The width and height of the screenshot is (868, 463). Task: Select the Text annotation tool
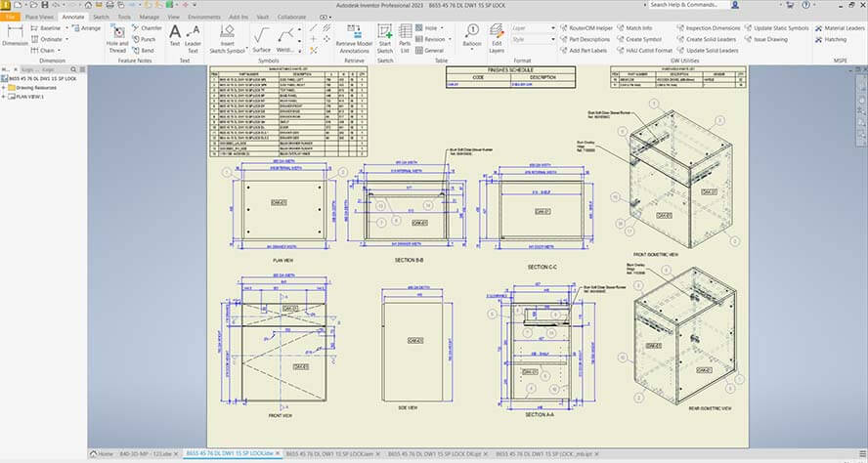pos(175,36)
